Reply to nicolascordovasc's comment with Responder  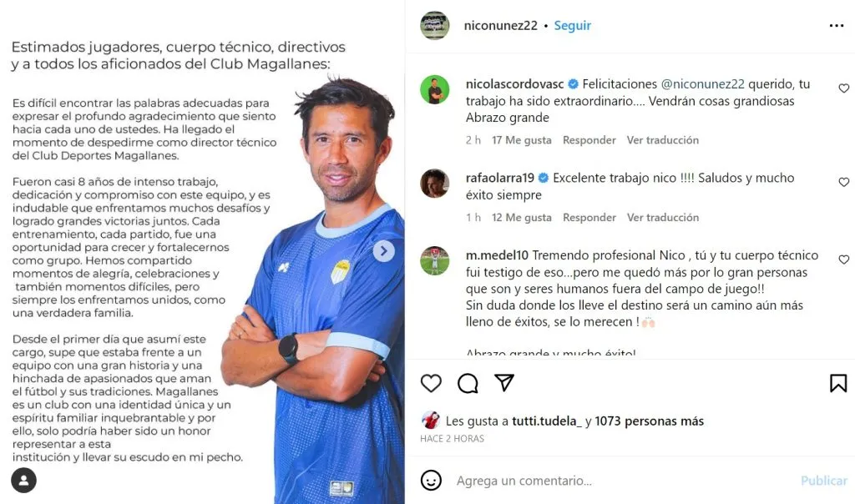click(589, 140)
